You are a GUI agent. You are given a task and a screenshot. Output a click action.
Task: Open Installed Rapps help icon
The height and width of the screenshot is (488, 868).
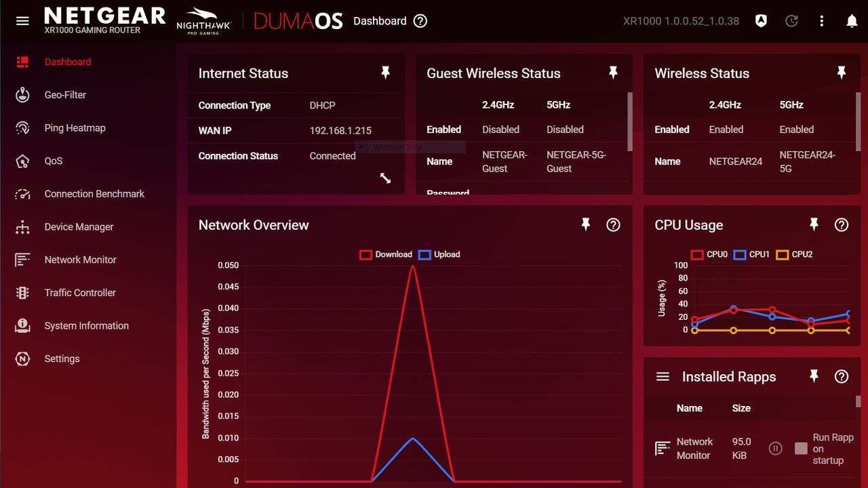coord(842,377)
